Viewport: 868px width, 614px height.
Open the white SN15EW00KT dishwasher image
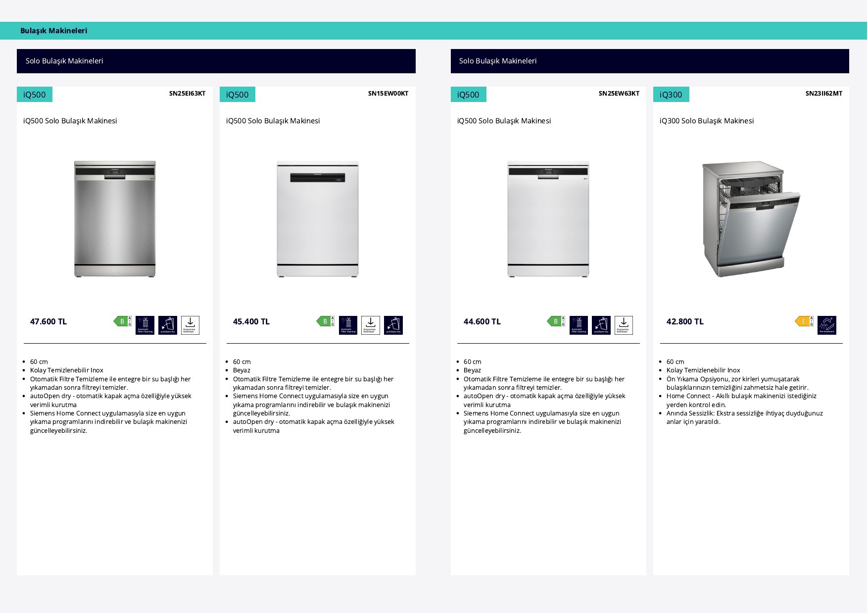tap(318, 219)
